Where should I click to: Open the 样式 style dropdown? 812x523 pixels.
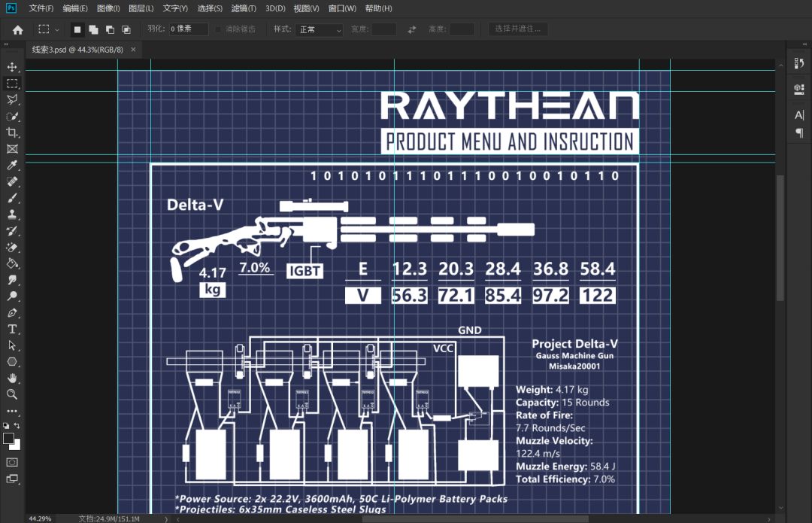coord(320,29)
